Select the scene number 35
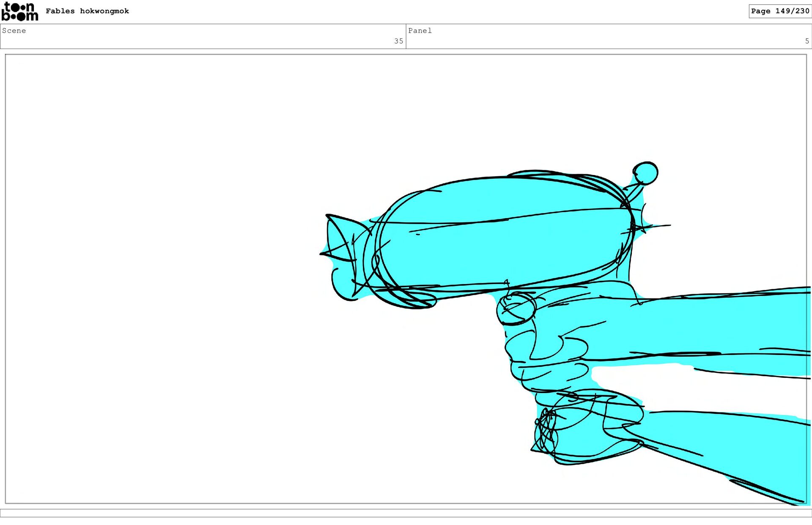812x525 pixels. (398, 41)
